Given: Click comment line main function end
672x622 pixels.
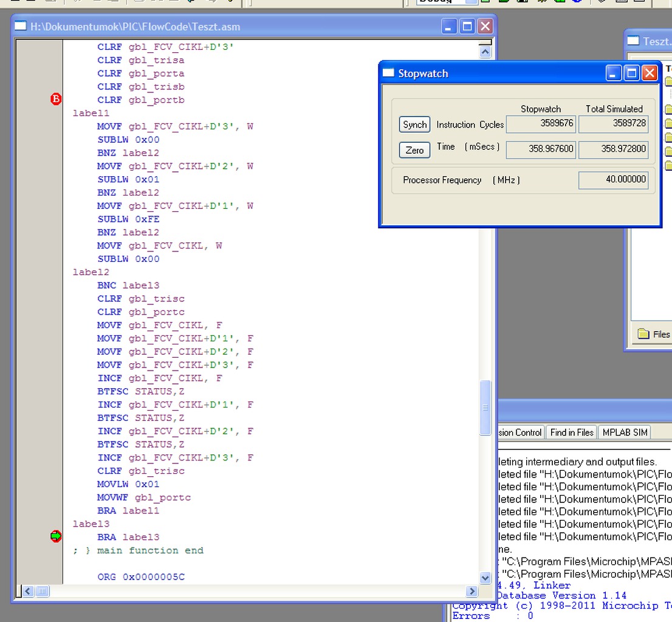Looking at the screenshot, I should pos(138,550).
